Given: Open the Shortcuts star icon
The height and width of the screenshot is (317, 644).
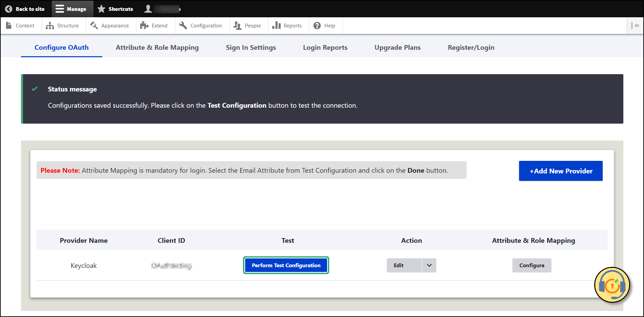Looking at the screenshot, I should click(x=101, y=9).
